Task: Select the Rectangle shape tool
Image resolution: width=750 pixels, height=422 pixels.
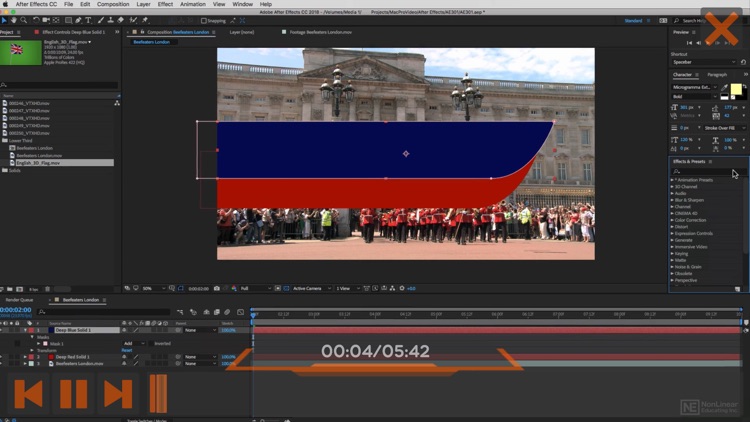Action: coord(68,20)
